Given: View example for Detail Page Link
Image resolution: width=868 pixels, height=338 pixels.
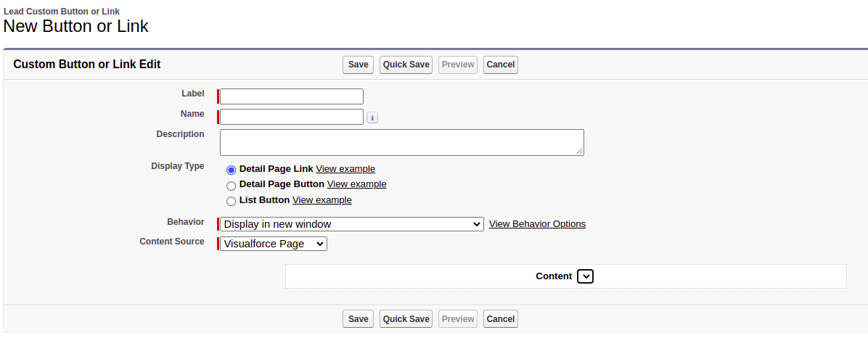Looking at the screenshot, I should pyautogui.click(x=345, y=169).
